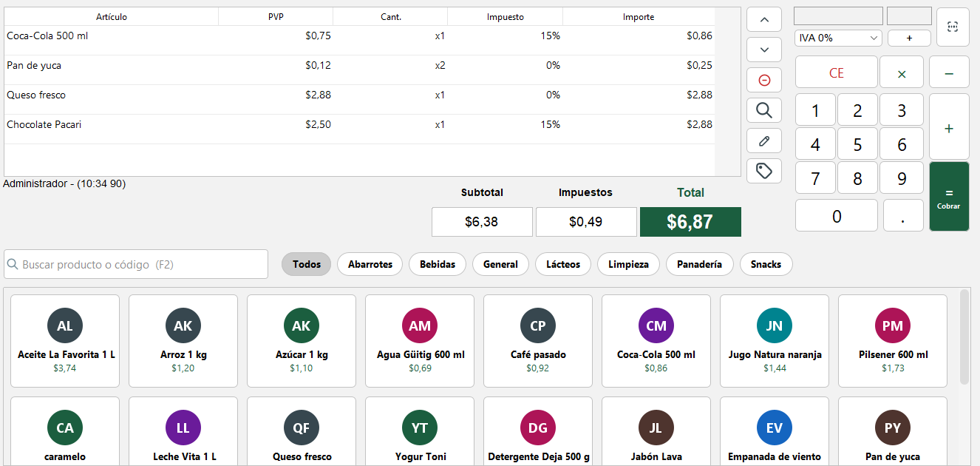Remove item with the red minus circle icon
The width and height of the screenshot is (980, 466).
click(x=764, y=80)
